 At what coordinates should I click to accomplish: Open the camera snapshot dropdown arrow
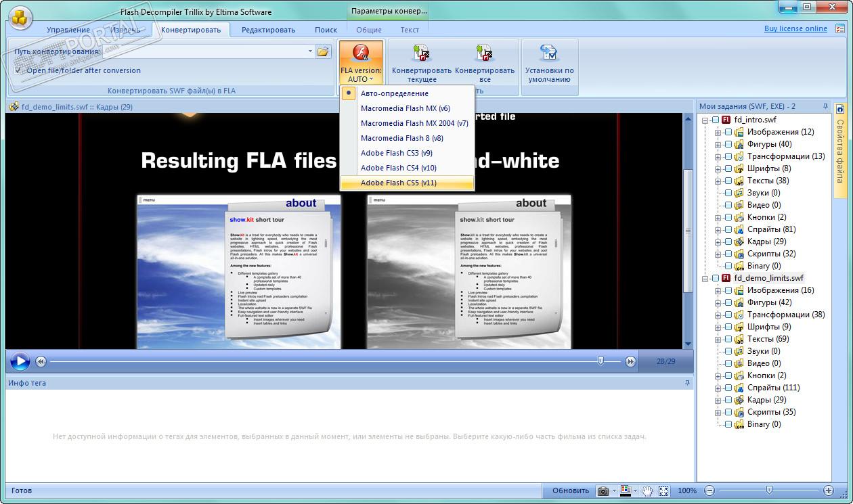click(x=614, y=491)
